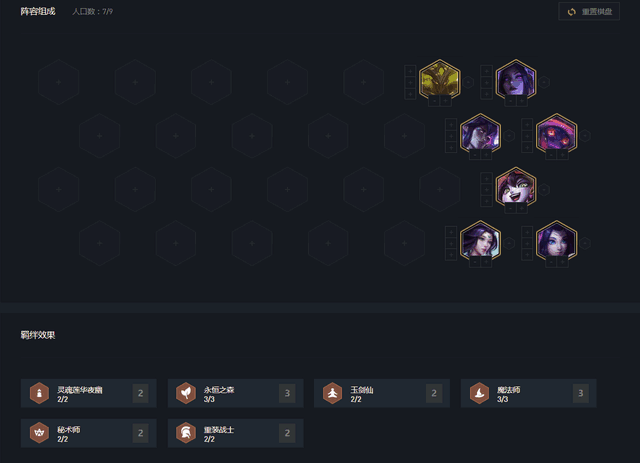The image size is (640, 463).
Task: Click the 永恒之森 leaf trait icon
Action: [186, 393]
